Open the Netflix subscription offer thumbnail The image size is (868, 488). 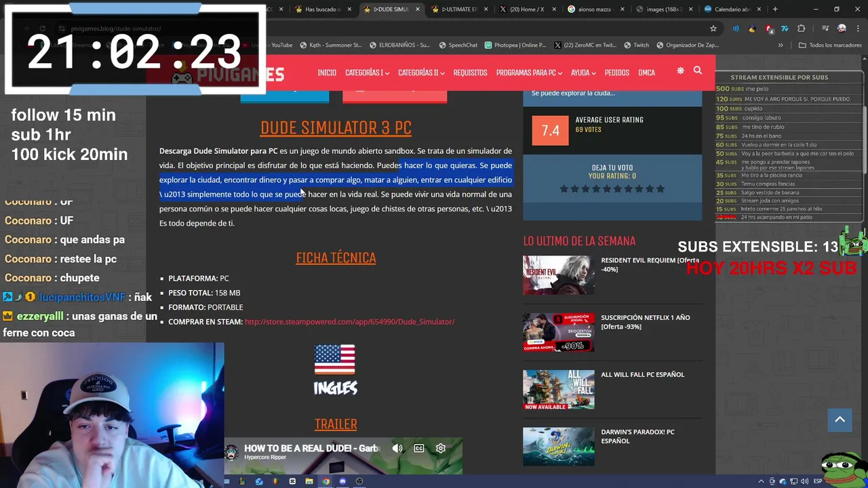(x=558, y=332)
